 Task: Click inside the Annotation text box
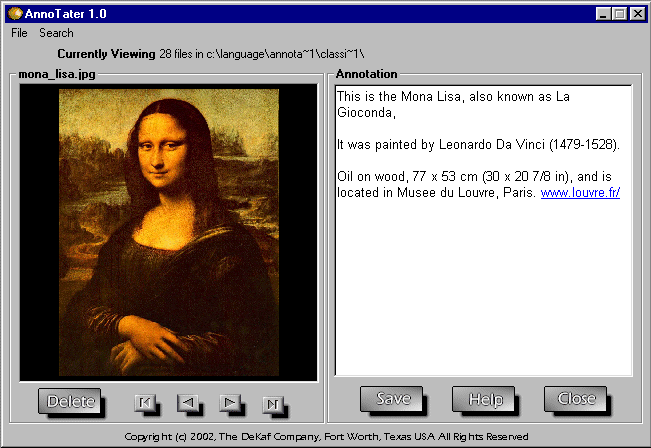click(483, 230)
